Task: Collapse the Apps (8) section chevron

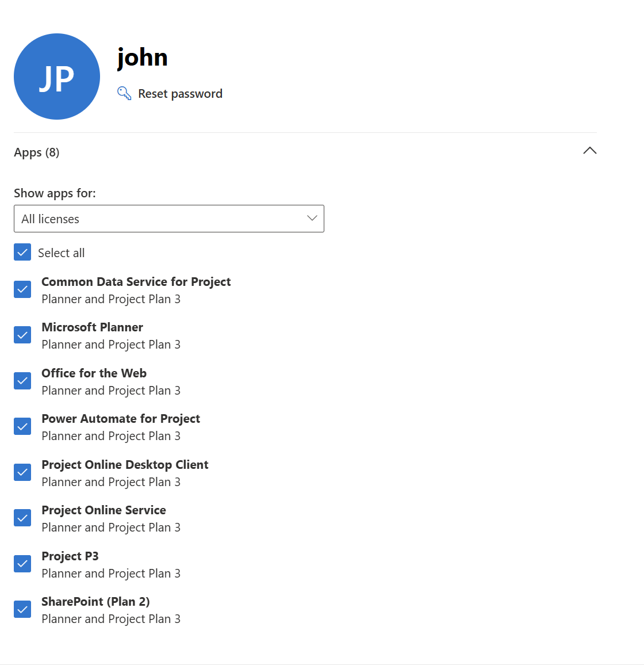Action: coord(589,151)
